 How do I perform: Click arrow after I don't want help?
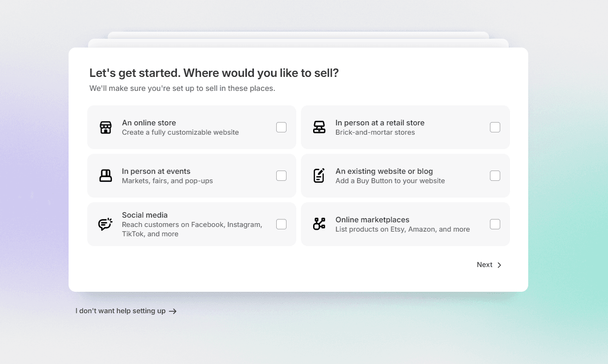pyautogui.click(x=173, y=311)
